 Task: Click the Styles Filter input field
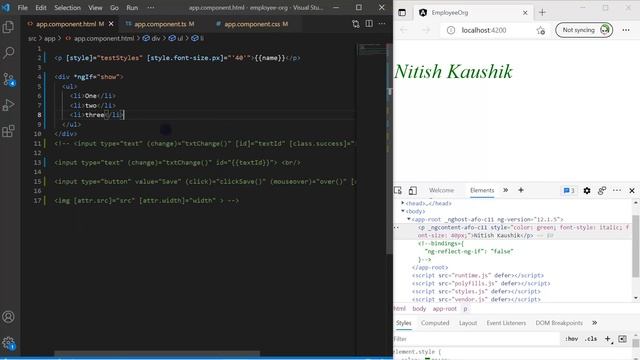click(476, 339)
